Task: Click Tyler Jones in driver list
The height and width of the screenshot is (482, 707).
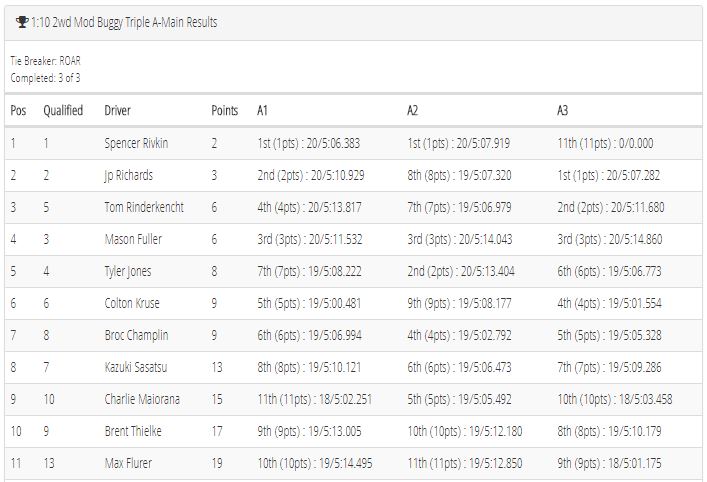Action: [128, 271]
